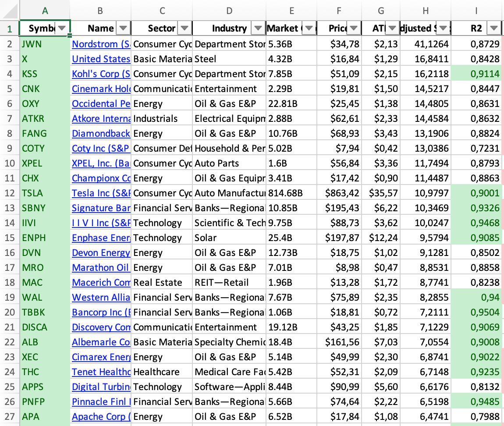Viewport: 504px width, 426px height.
Task: Open the Industry column filter
Action: coord(258,28)
